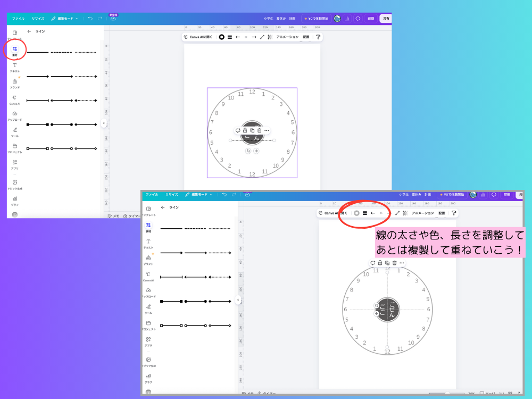Click copy style roller icon in upper window

point(318,37)
